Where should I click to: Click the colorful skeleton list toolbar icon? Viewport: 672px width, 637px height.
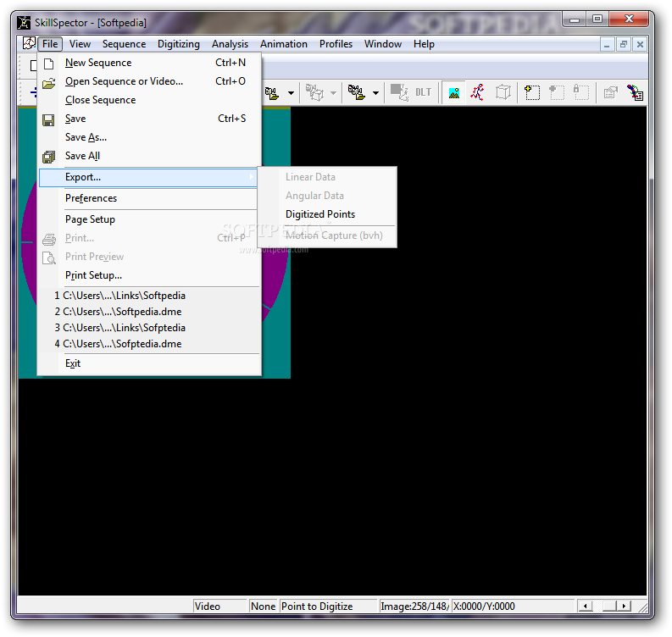click(x=635, y=92)
